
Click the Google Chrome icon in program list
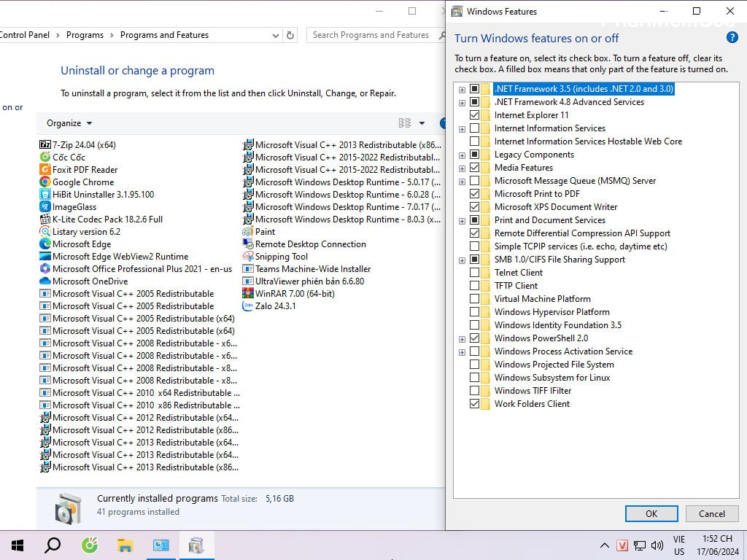(x=45, y=182)
